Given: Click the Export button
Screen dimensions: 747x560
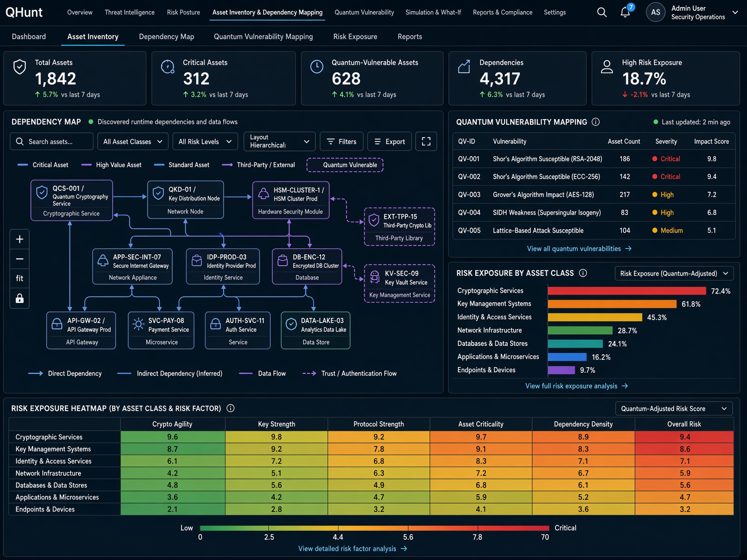Looking at the screenshot, I should pyautogui.click(x=390, y=141).
